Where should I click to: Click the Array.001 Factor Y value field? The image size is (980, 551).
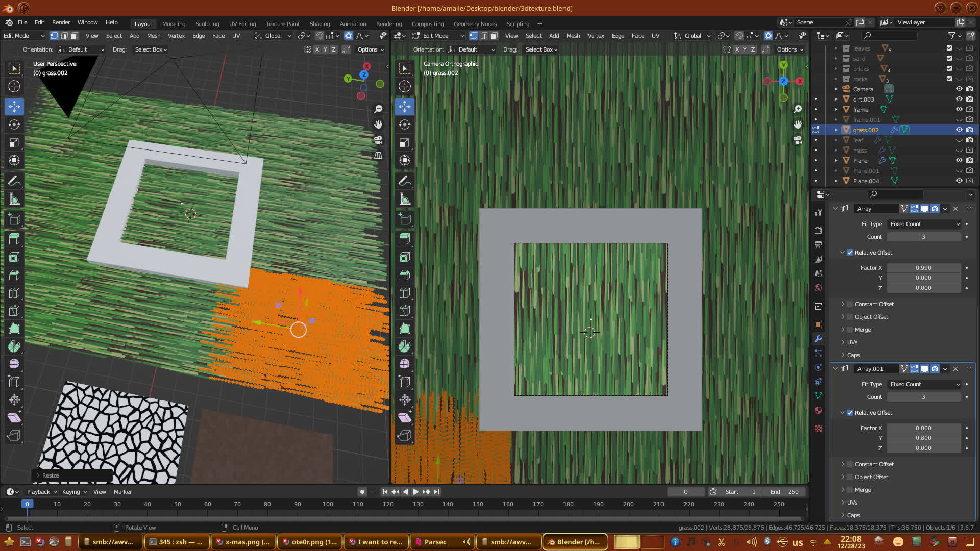point(923,438)
